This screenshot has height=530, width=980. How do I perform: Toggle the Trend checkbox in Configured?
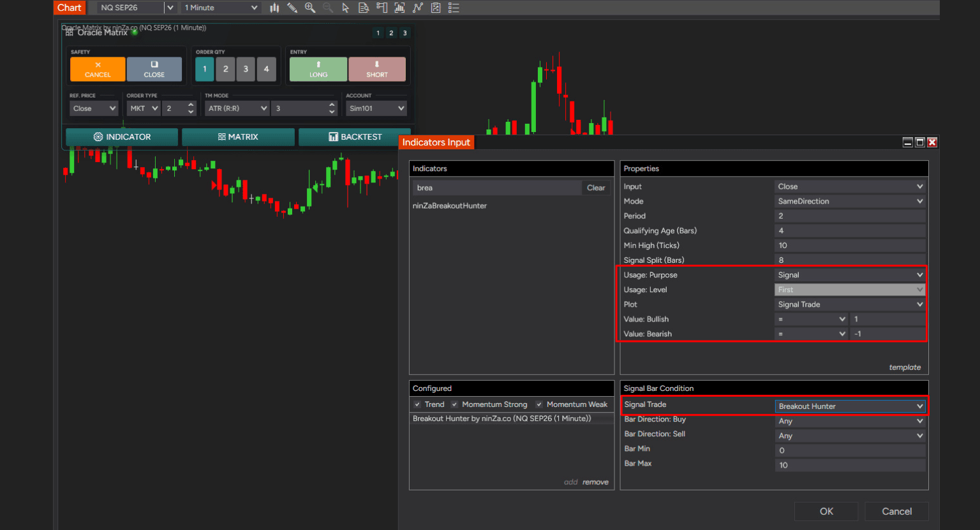pos(417,404)
